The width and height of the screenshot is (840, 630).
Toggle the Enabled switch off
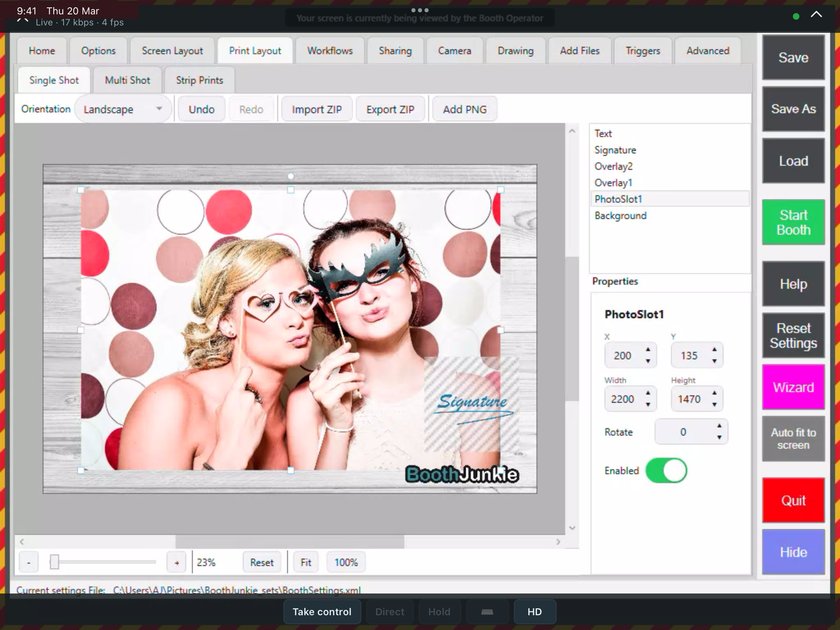(x=666, y=470)
